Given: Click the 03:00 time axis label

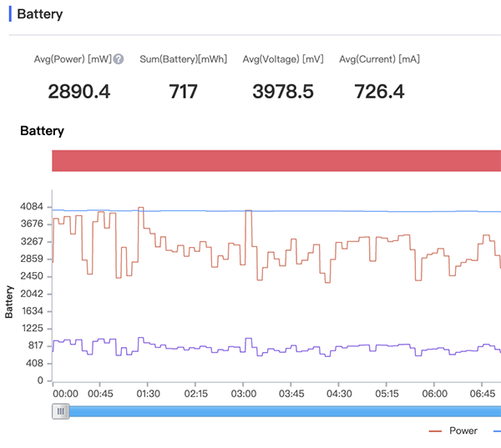Looking at the screenshot, I should point(244,393).
